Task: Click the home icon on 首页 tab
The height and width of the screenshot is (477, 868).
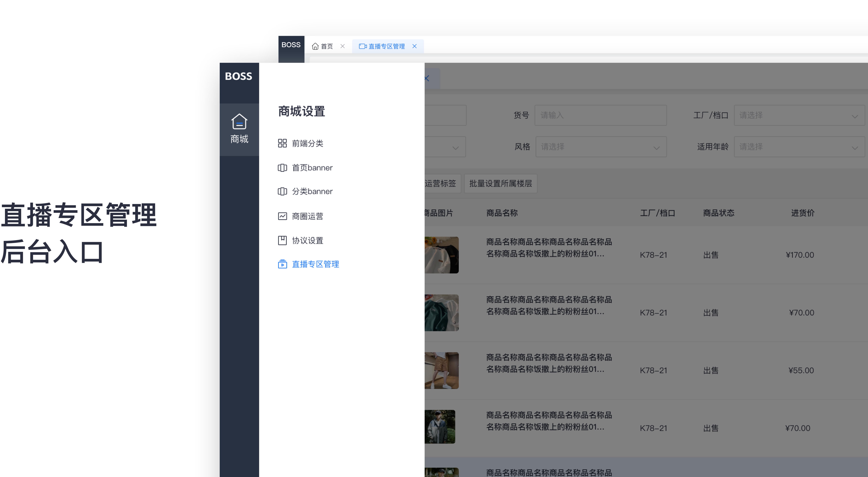Action: (x=315, y=47)
